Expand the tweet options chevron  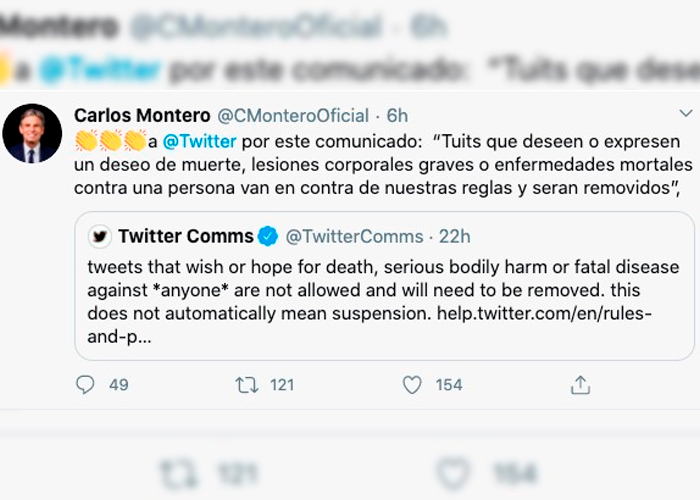click(684, 114)
